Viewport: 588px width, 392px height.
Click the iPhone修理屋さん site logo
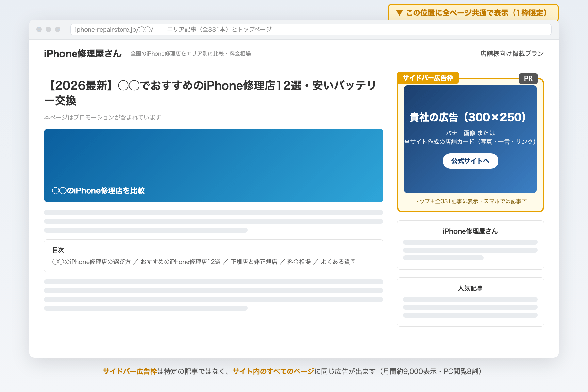(83, 54)
